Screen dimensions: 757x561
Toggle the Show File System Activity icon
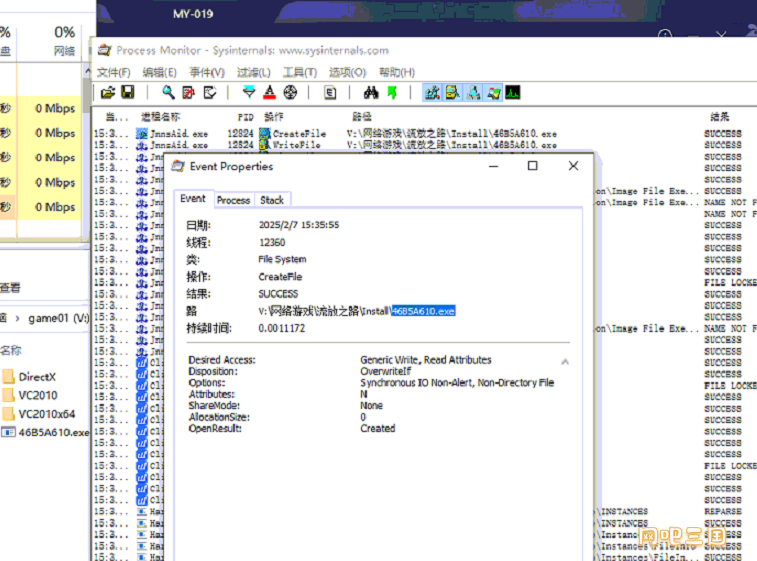[452, 92]
